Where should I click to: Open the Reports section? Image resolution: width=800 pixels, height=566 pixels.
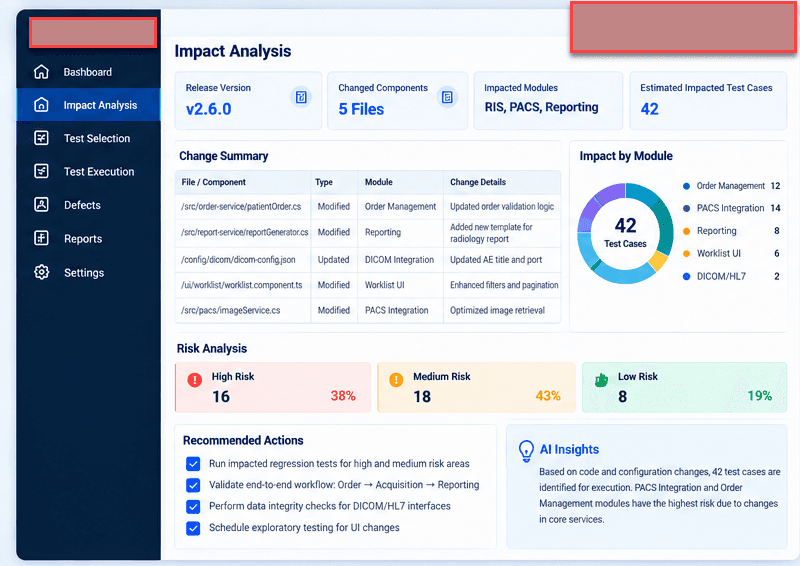coord(88,238)
